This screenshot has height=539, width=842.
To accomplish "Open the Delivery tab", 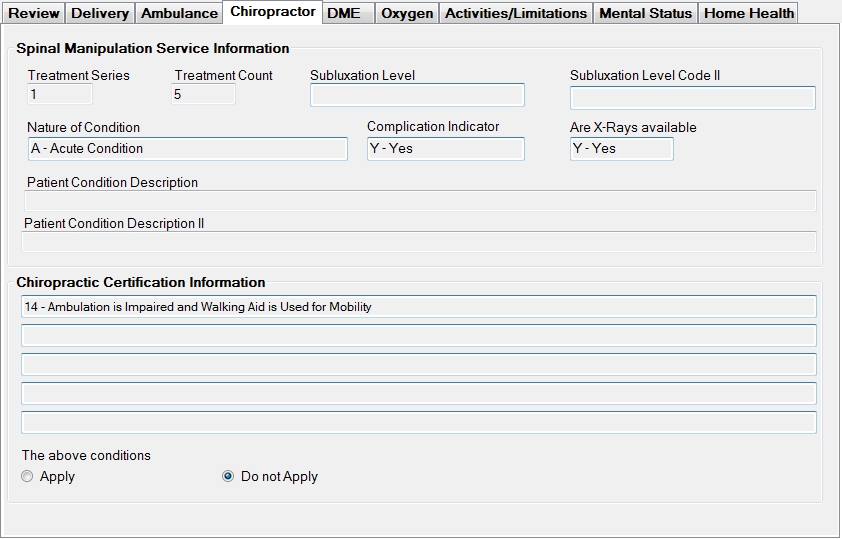I will pos(100,13).
